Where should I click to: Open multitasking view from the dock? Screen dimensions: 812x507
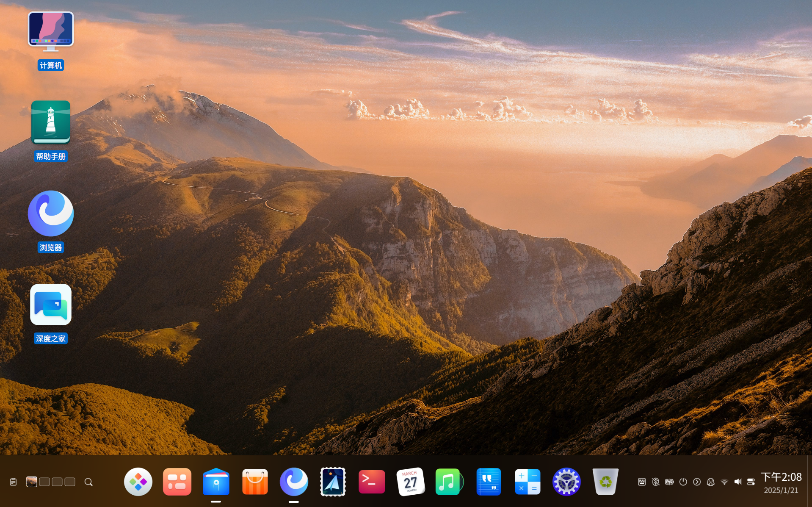click(x=177, y=482)
